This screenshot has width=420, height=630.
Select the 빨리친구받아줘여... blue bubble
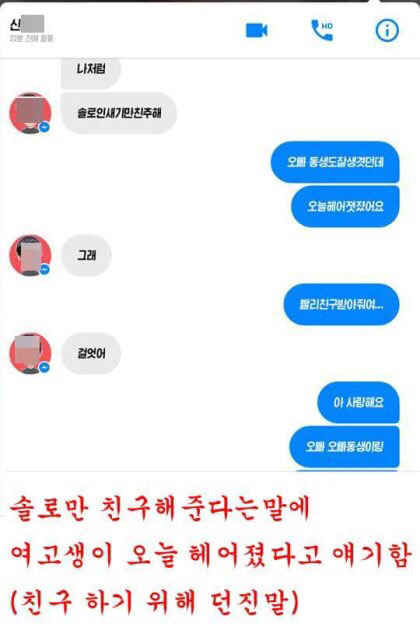[342, 305]
